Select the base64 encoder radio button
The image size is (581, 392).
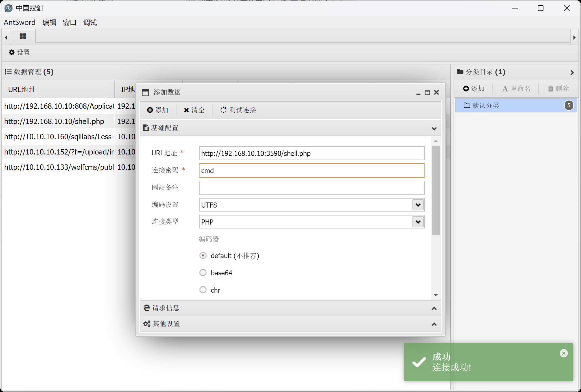[203, 273]
